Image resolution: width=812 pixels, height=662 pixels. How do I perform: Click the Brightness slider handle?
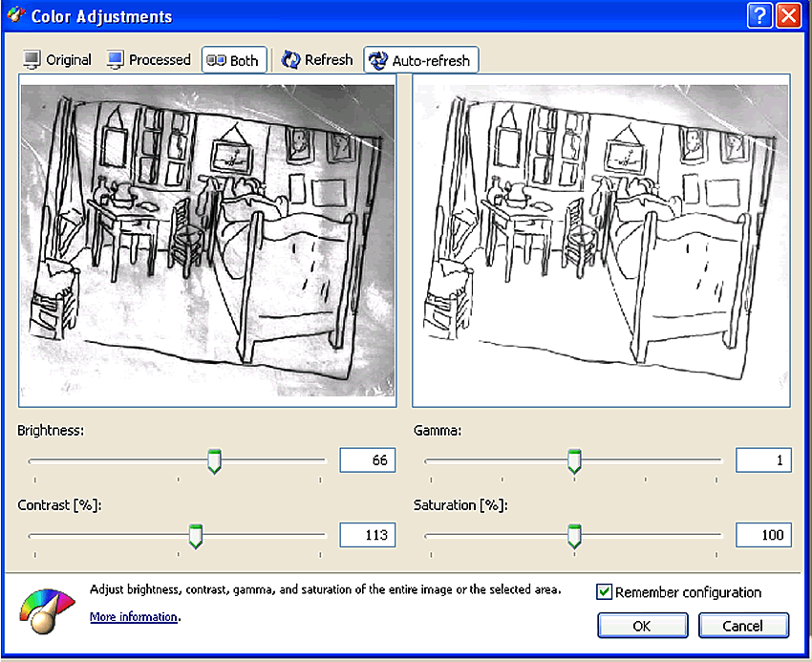pyautogui.click(x=214, y=461)
